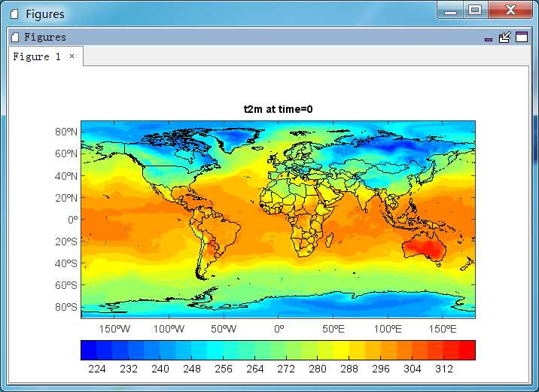Close the outer Figures window

(510, 10)
